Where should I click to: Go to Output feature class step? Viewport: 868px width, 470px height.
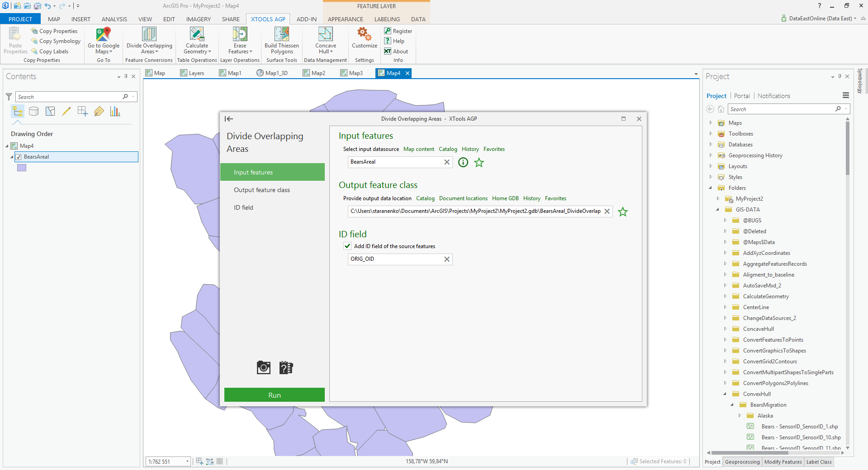tap(272, 190)
